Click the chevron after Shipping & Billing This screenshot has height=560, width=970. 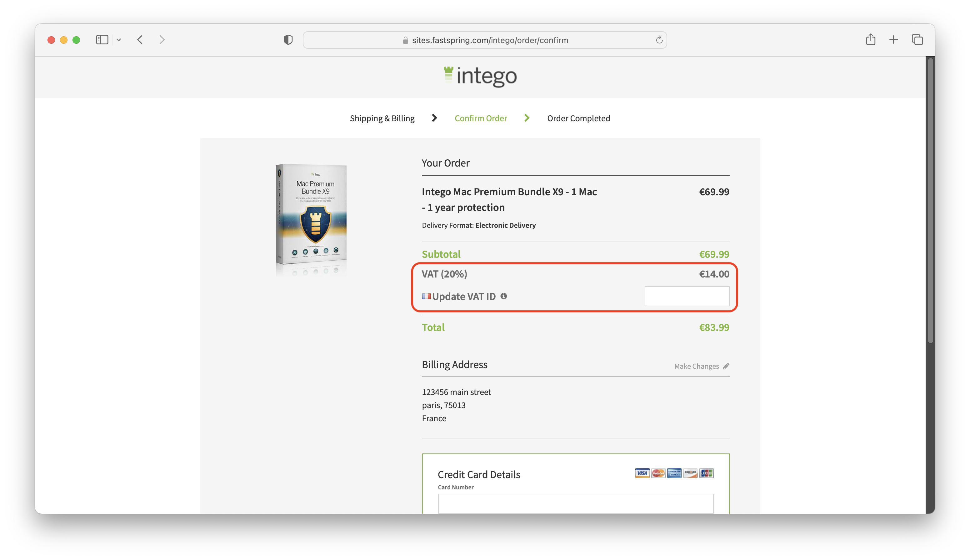tap(434, 118)
